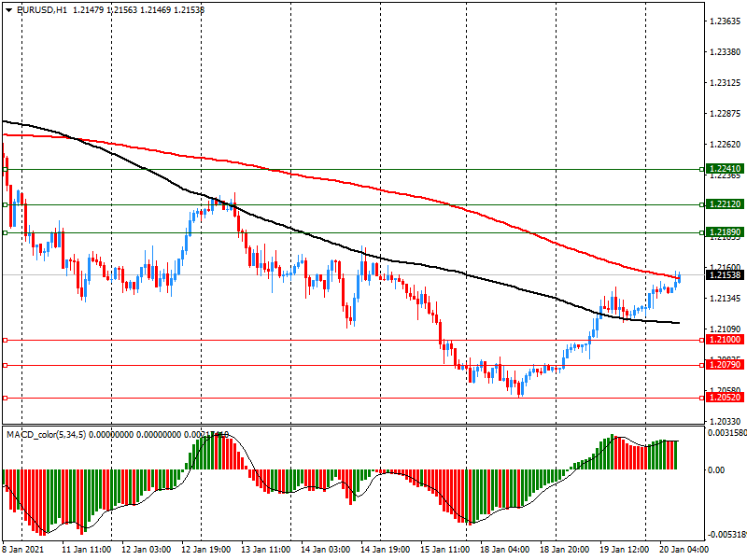Click the 20 Jan 04:00 time label
This screenshot has width=747, height=560.
coord(684,549)
